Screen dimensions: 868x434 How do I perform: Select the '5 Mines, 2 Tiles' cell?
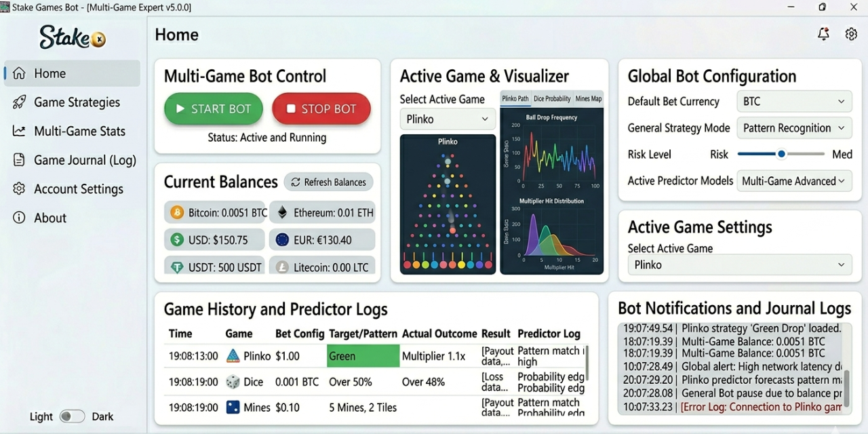coord(363,408)
